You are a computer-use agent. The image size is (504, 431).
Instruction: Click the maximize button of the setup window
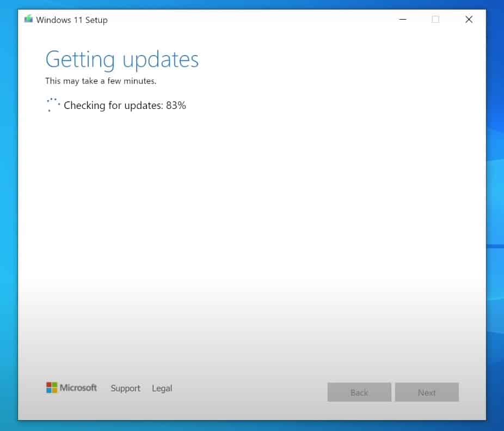tap(435, 19)
